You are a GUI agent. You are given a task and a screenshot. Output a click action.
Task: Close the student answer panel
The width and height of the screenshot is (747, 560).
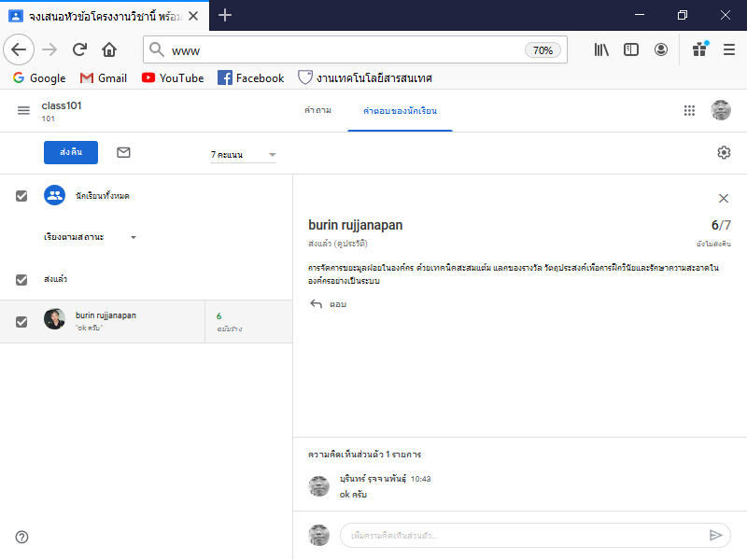(723, 199)
